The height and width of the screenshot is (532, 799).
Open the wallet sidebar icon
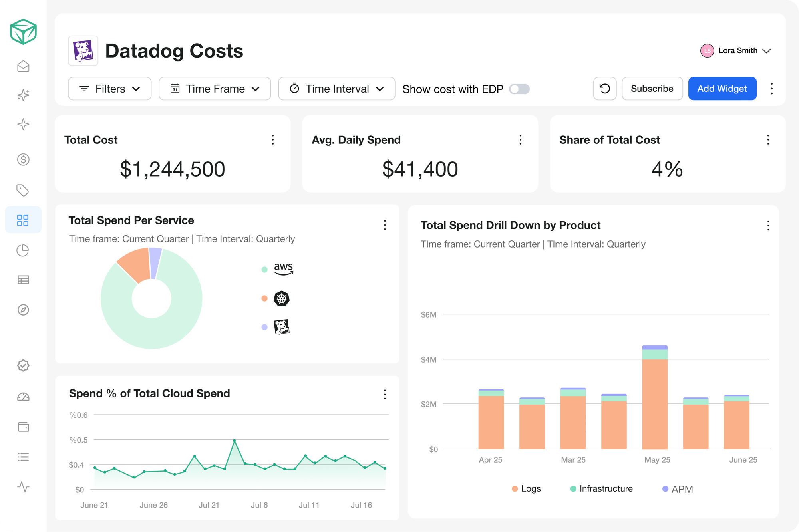tap(23, 427)
